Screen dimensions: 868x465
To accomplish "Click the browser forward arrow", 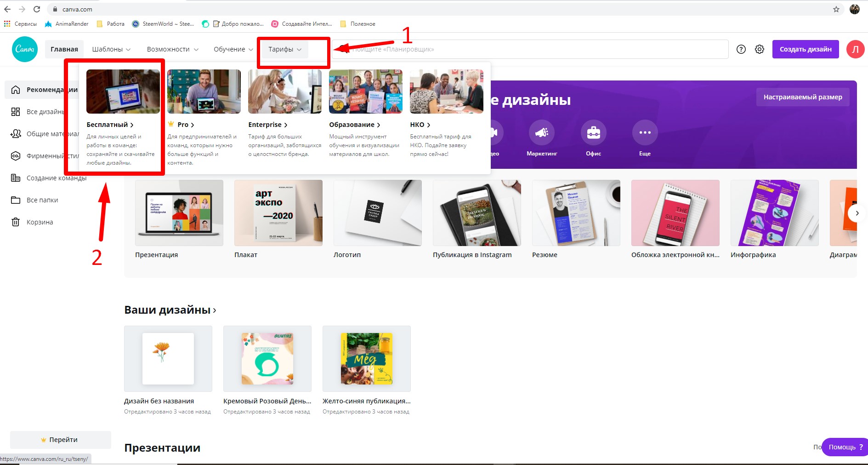I will pyautogui.click(x=22, y=9).
